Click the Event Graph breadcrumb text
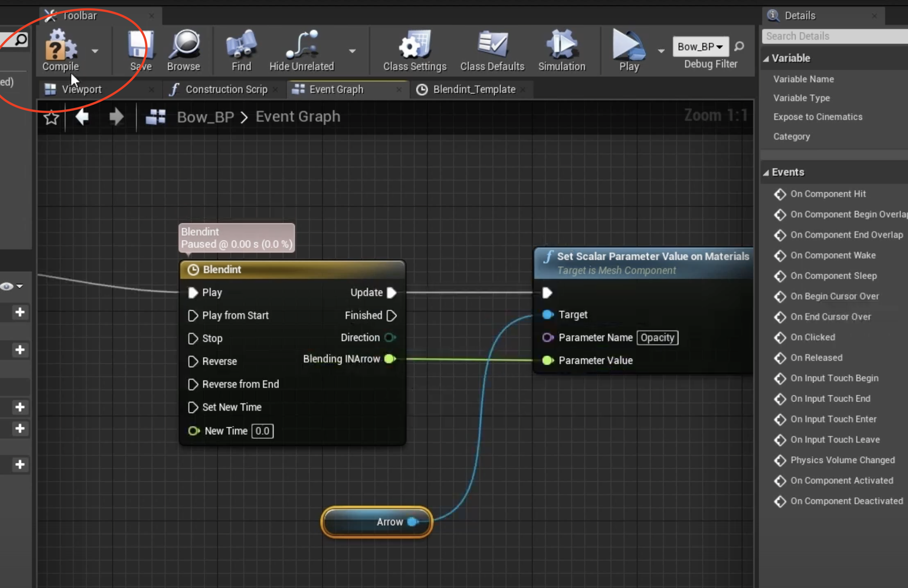 tap(298, 117)
